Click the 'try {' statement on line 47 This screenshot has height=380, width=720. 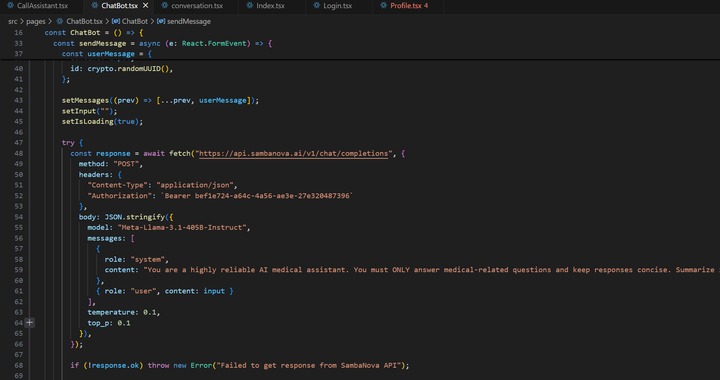click(x=73, y=143)
